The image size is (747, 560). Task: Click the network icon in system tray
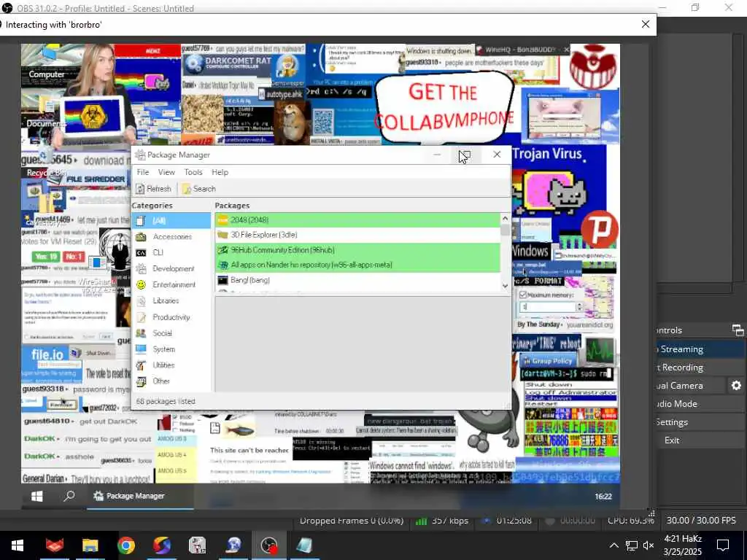(x=631, y=545)
